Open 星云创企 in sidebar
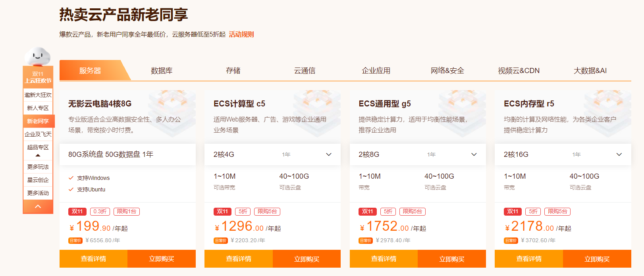644x276 pixels. 38,180
